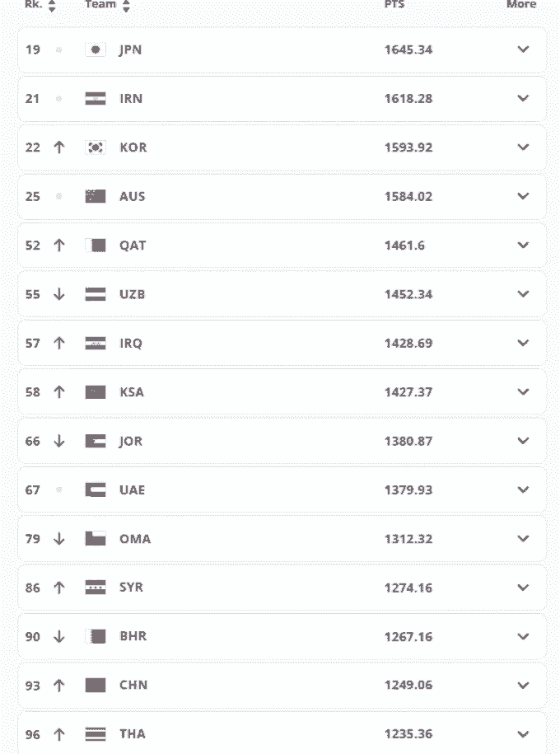
Task: Show more info for BHR
Action: click(x=523, y=637)
